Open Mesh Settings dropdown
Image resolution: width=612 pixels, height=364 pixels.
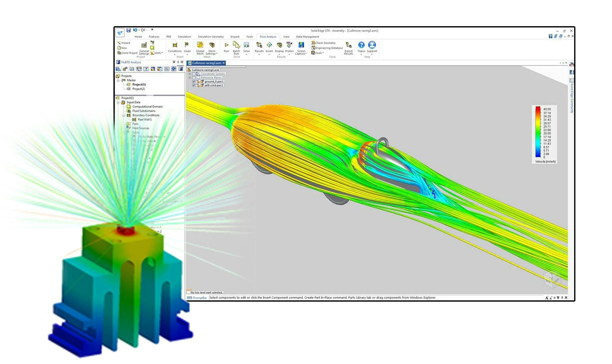coord(212,48)
